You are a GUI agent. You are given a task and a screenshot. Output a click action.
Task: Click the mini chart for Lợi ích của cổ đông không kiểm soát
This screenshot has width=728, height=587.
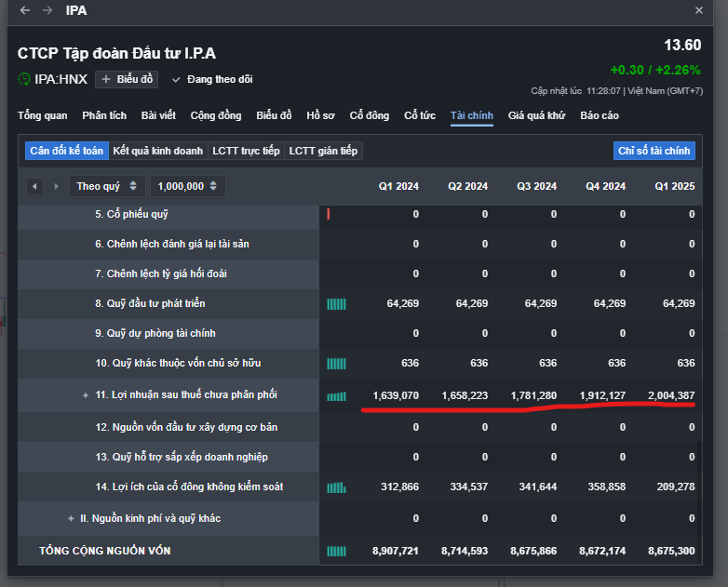[336, 487]
